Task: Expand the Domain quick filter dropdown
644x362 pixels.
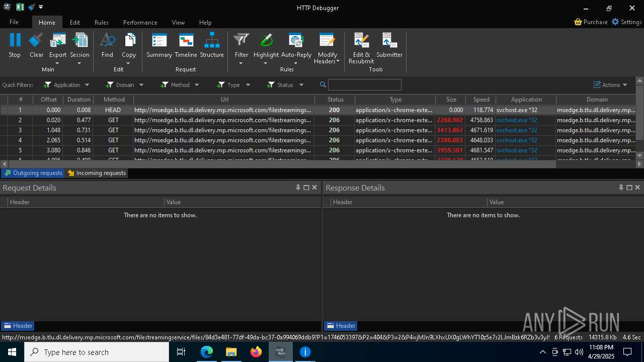Action: (x=141, y=85)
